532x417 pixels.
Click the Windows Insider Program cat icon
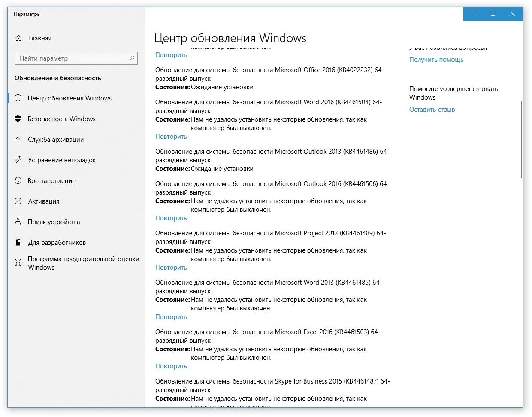click(18, 263)
